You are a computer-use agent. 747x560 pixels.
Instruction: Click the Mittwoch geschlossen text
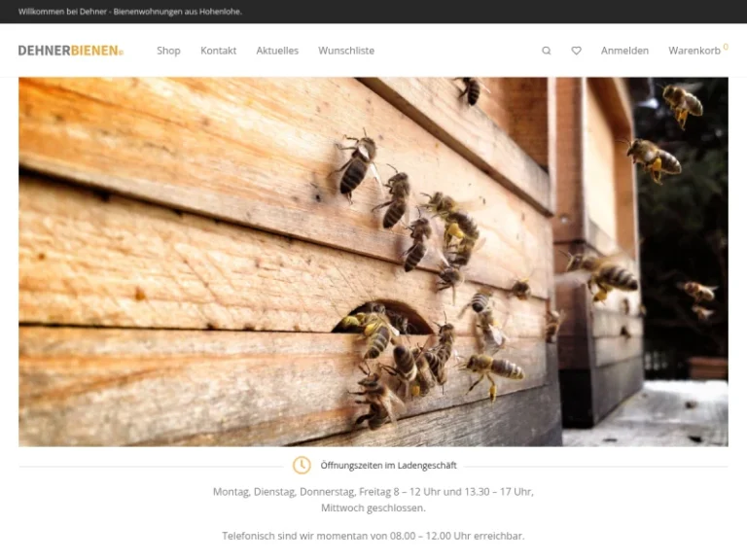373,507
